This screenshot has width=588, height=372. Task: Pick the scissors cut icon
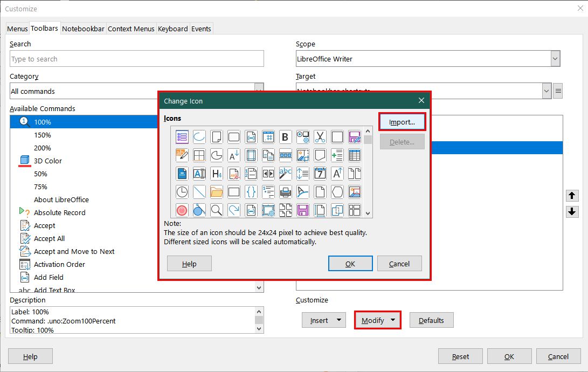pos(320,136)
